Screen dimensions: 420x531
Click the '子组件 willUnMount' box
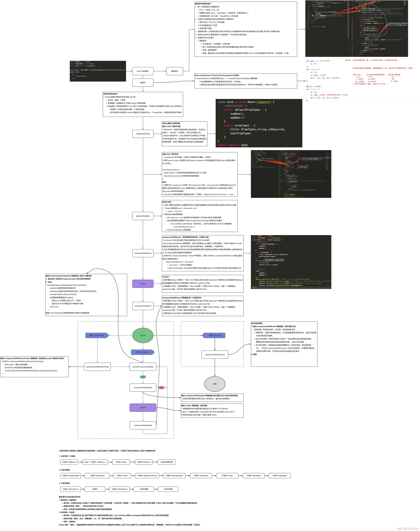(x=119, y=489)
